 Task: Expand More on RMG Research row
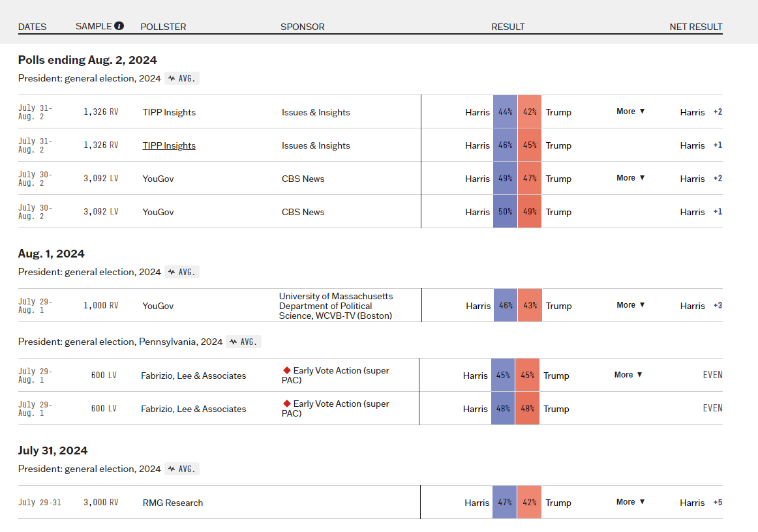[x=630, y=501]
